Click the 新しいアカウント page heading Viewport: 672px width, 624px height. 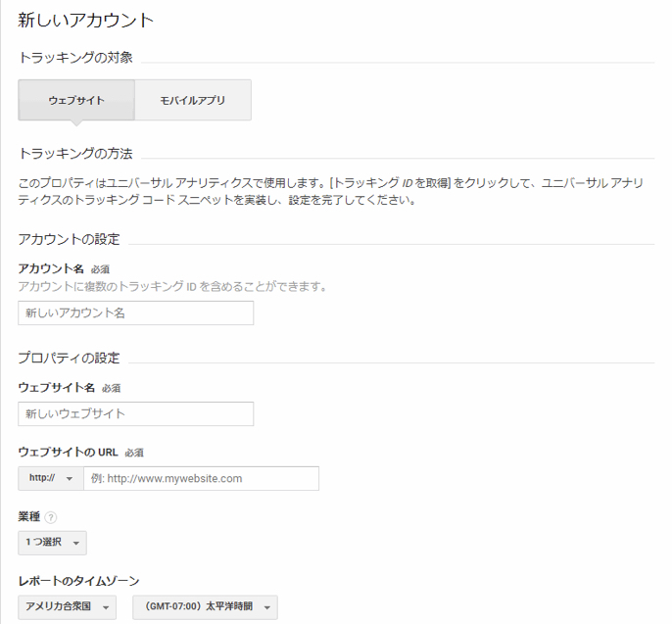(x=86, y=20)
